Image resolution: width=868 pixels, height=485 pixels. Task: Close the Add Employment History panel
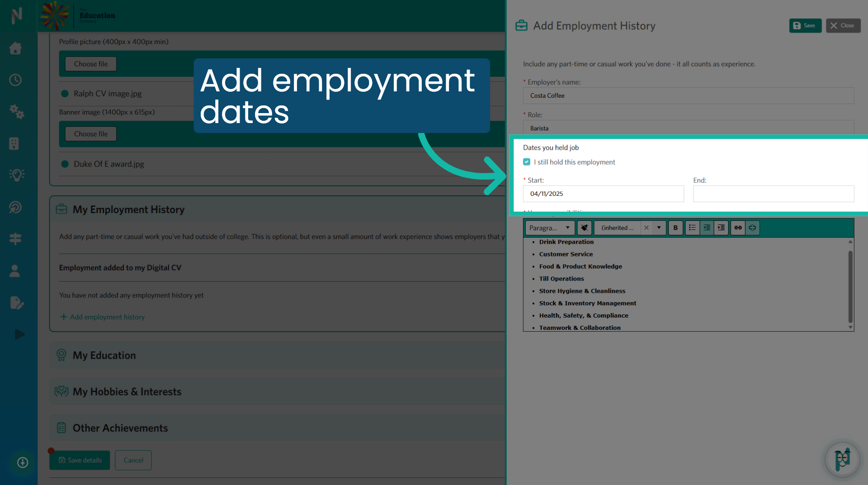click(x=843, y=25)
